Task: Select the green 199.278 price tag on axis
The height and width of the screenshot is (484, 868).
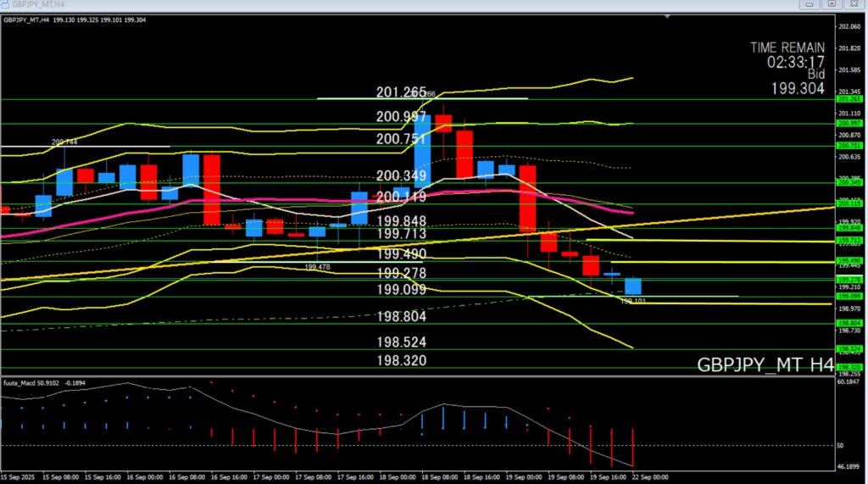Action: point(849,279)
